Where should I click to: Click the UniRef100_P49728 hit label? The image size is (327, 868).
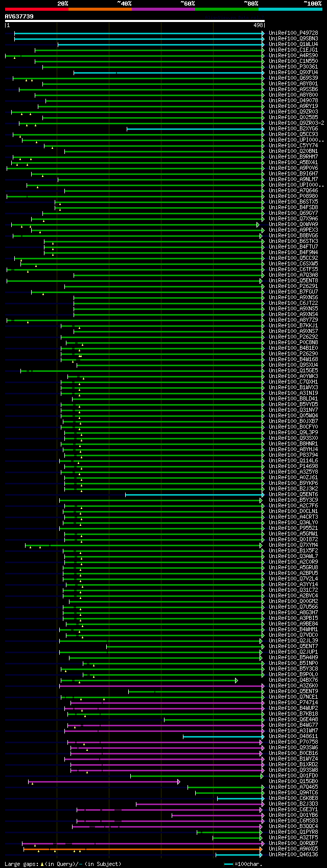(293, 33)
